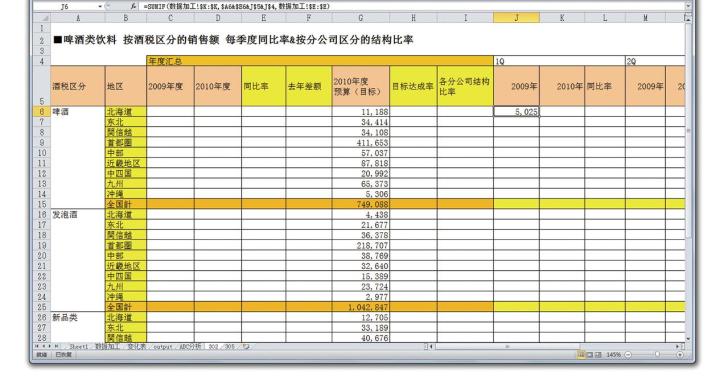720x381 pixels.
Task: Click the 145% zoom level label
Action: click(x=613, y=355)
